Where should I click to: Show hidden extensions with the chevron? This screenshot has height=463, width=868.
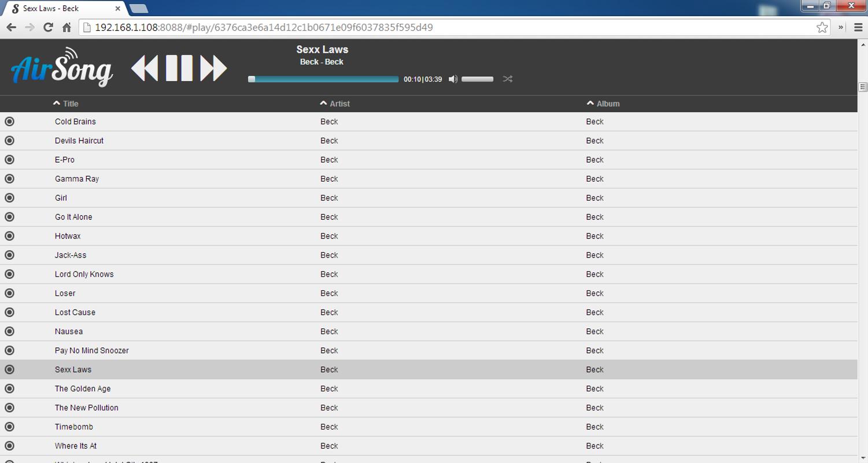841,27
